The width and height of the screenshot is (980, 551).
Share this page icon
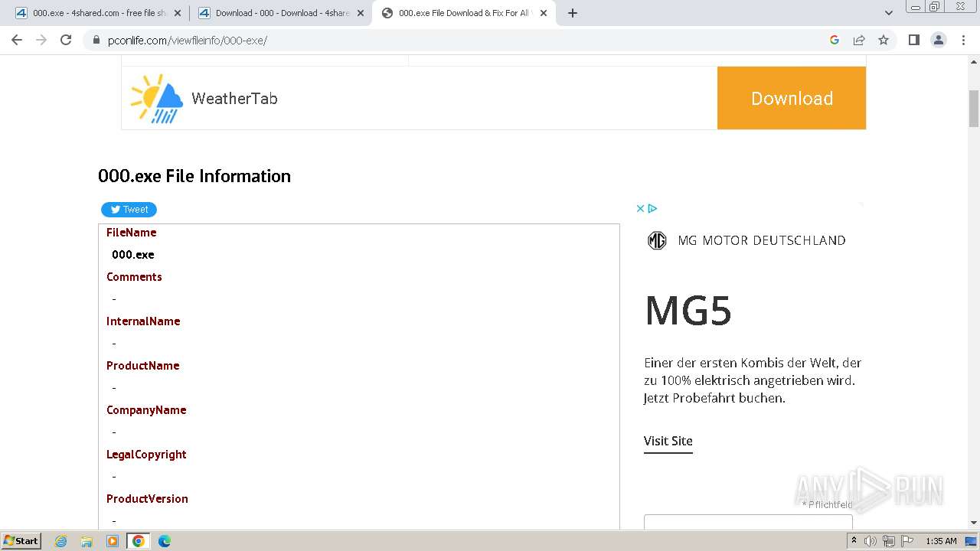pyautogui.click(x=859, y=40)
